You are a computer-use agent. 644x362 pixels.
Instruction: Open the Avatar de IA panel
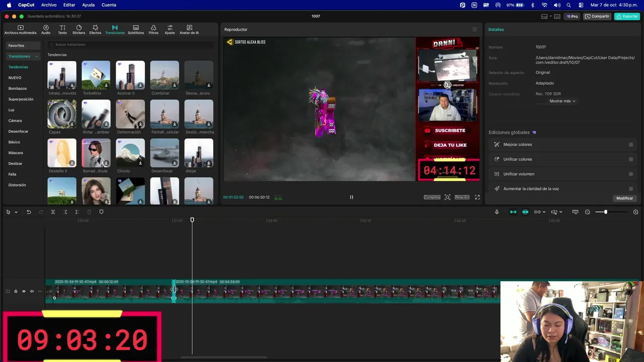pos(189,30)
